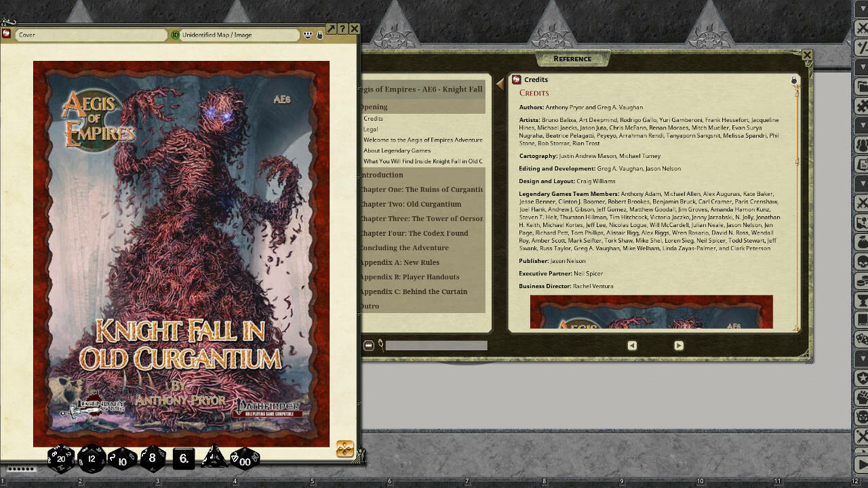The width and height of the screenshot is (868, 488).
Task: Click the d6 die
Action: 184,459
